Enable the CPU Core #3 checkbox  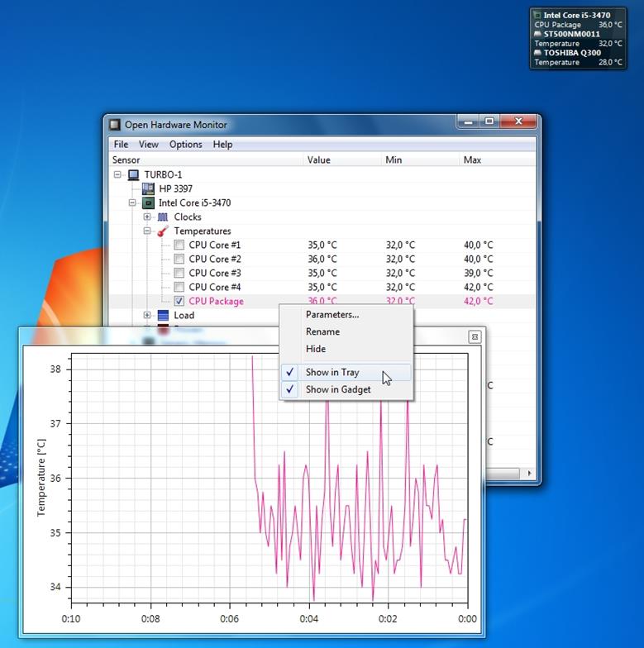pos(179,273)
